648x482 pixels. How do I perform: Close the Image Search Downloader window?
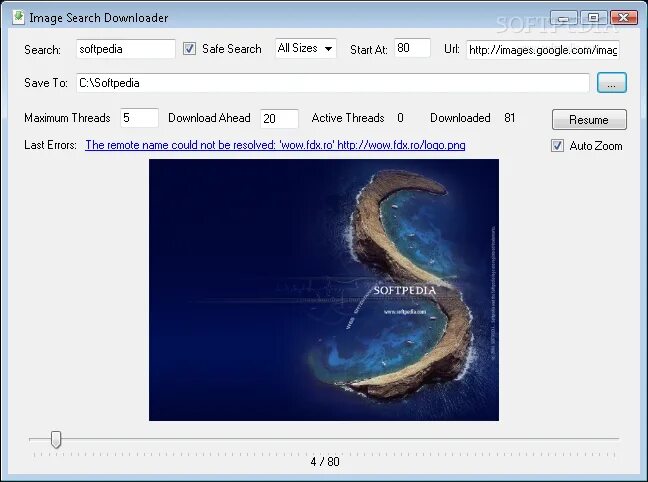click(x=623, y=18)
